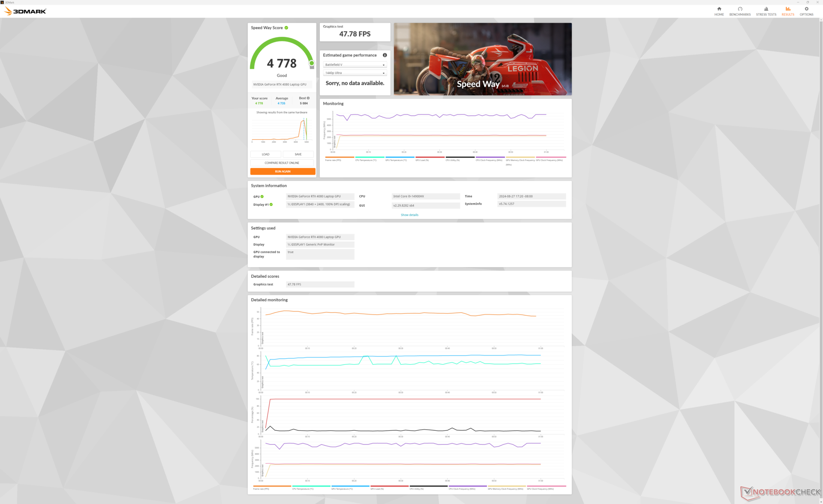Click GPU Temperature blue legend swatch at bottom
823x504 pixels.
[x=350, y=486]
